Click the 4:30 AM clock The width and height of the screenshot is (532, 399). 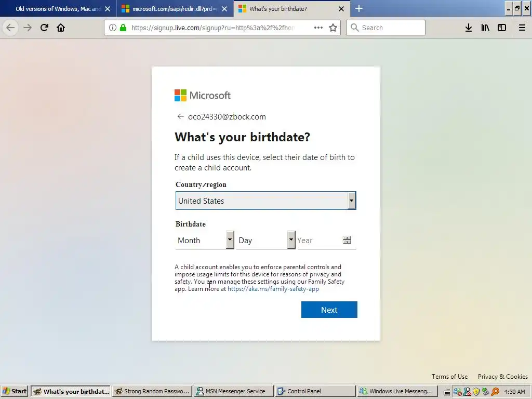tap(514, 392)
